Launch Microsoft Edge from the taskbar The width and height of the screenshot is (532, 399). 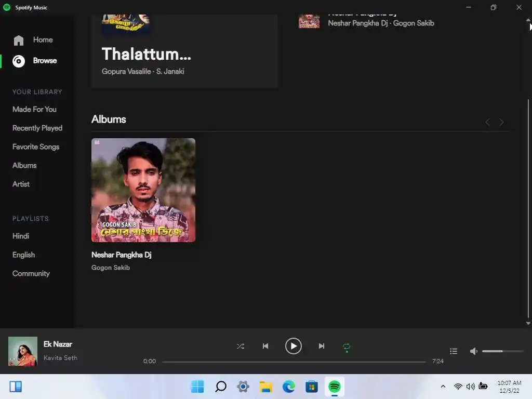pos(289,387)
